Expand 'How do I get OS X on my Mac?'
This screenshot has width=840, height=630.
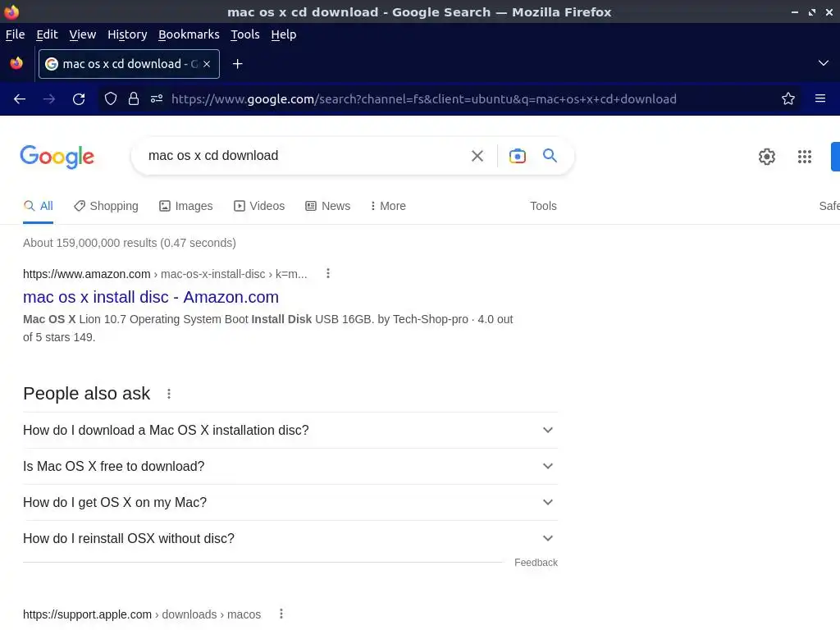point(290,503)
